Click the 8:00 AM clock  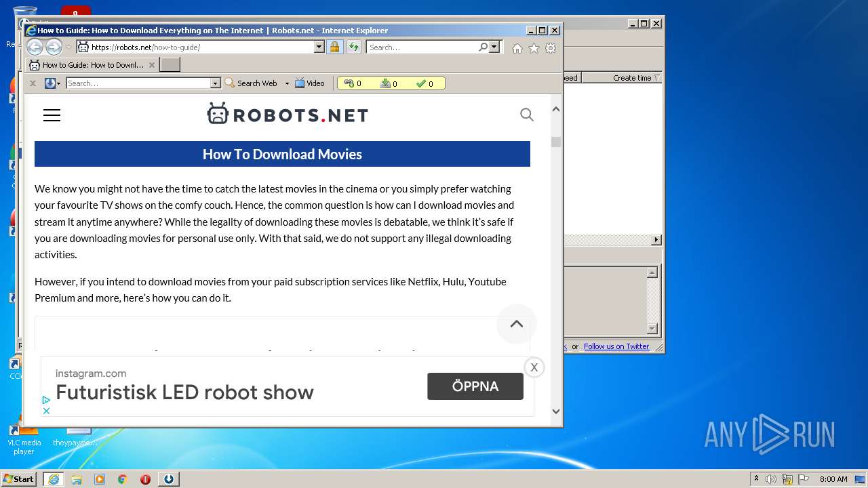[x=833, y=479]
